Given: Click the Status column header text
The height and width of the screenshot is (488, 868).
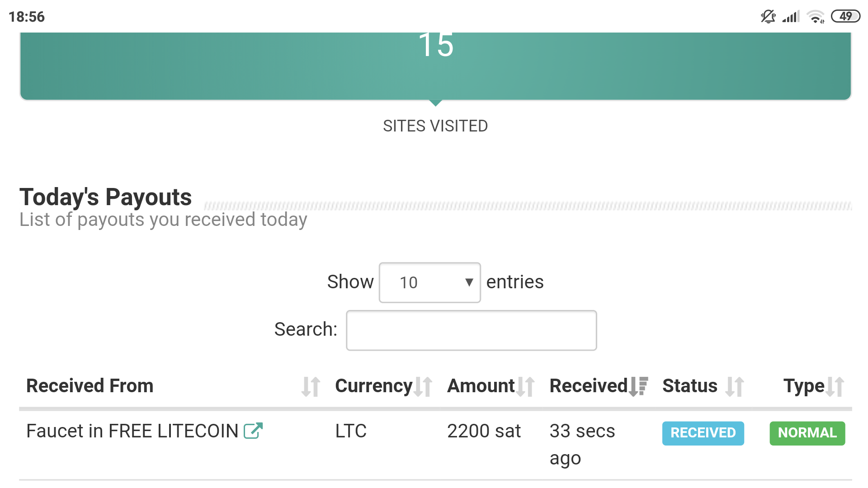Looking at the screenshot, I should [690, 386].
